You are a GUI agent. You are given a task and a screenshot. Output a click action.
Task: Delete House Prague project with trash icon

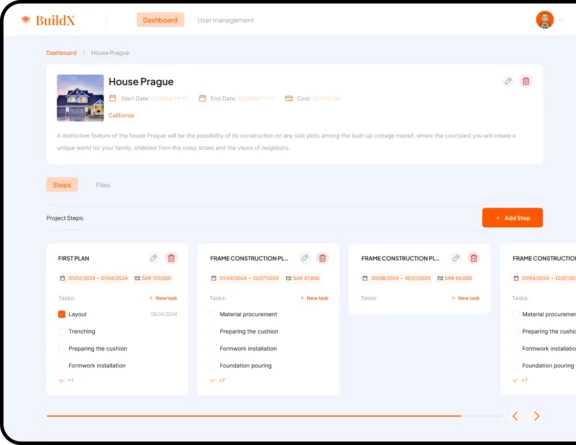pyautogui.click(x=526, y=81)
